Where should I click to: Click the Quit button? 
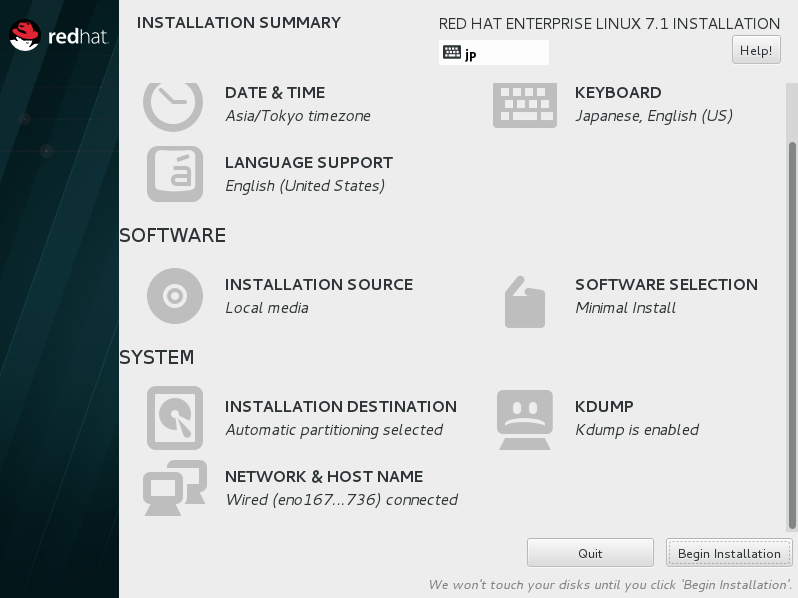pyautogui.click(x=590, y=553)
